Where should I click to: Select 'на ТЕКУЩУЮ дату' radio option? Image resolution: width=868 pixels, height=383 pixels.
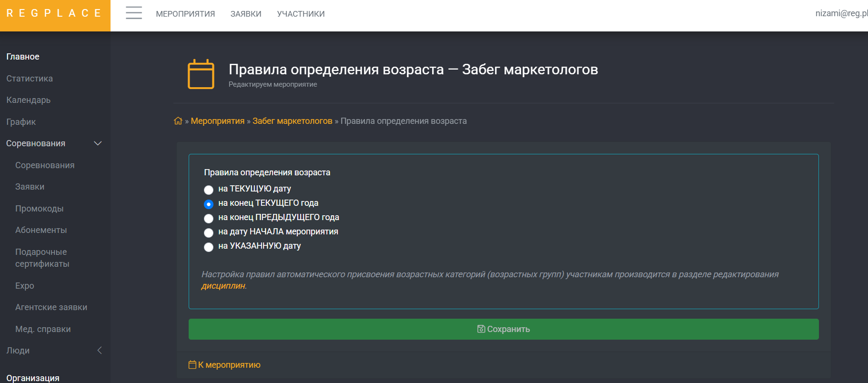click(209, 190)
